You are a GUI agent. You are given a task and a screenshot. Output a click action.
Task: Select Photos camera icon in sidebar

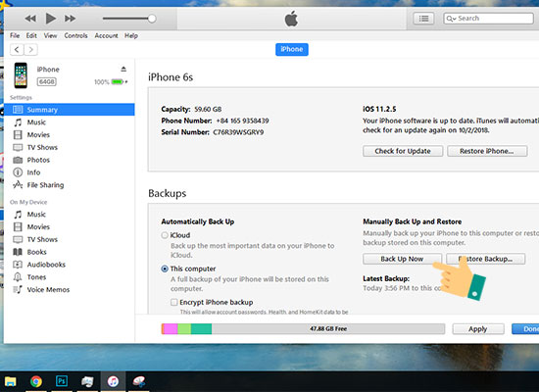tap(18, 160)
